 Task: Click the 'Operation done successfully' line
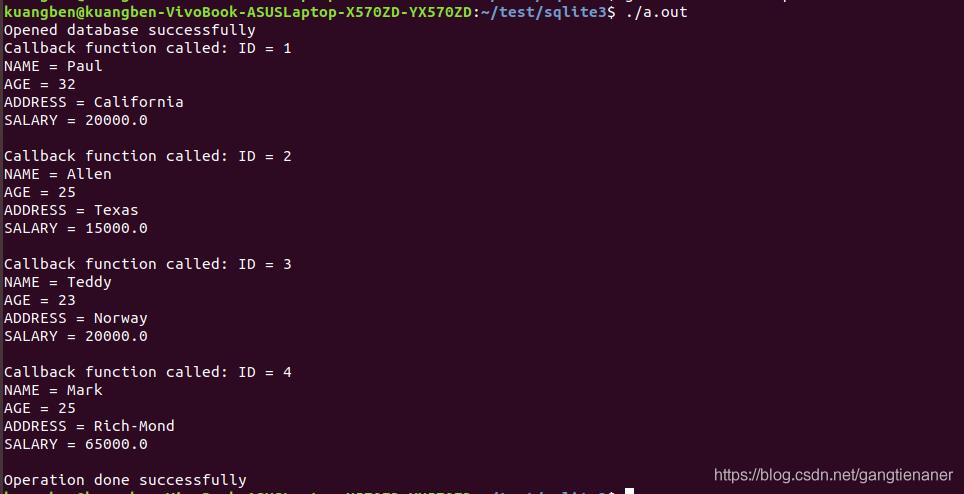[x=125, y=480]
